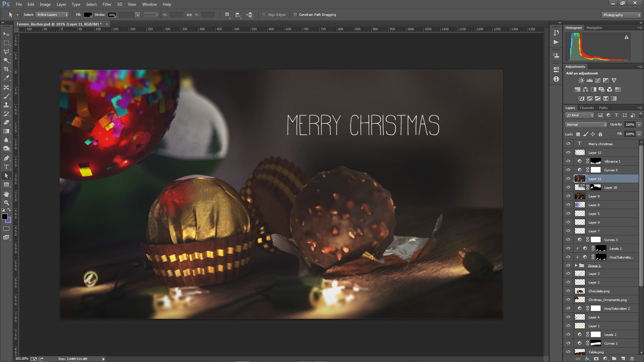Switch to the Channels tab
644x362 pixels.
586,108
